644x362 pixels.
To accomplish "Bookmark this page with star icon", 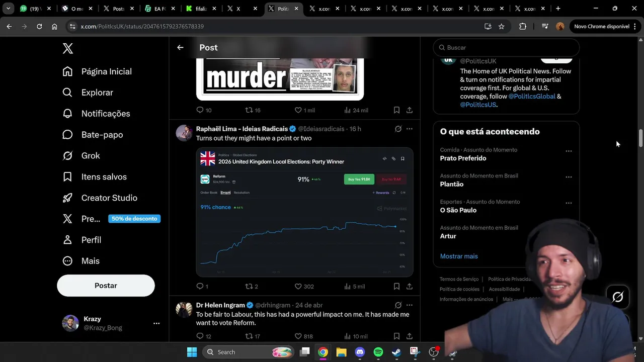I will tap(501, 26).
